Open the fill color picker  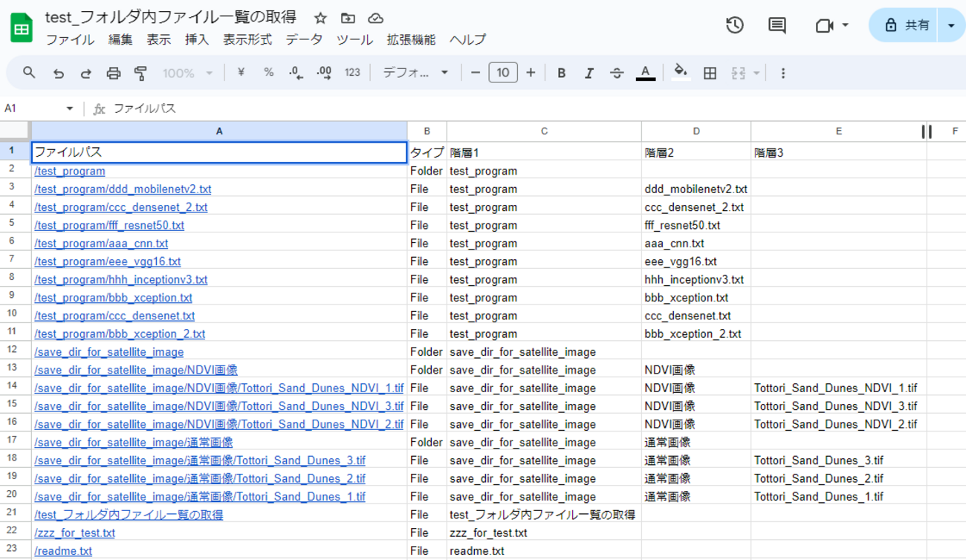tap(680, 73)
